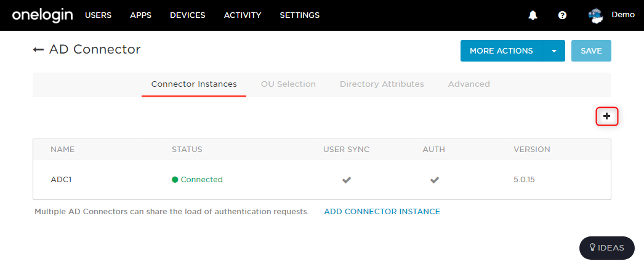644x269 pixels.
Task: Click the lightbulb icon in Ideas button
Action: click(x=593, y=247)
